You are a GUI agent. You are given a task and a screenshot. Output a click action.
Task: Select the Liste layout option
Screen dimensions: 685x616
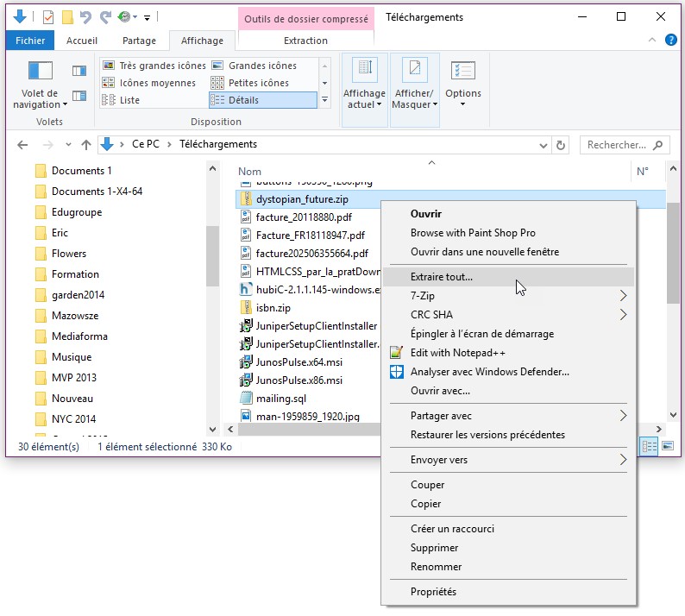tap(129, 100)
